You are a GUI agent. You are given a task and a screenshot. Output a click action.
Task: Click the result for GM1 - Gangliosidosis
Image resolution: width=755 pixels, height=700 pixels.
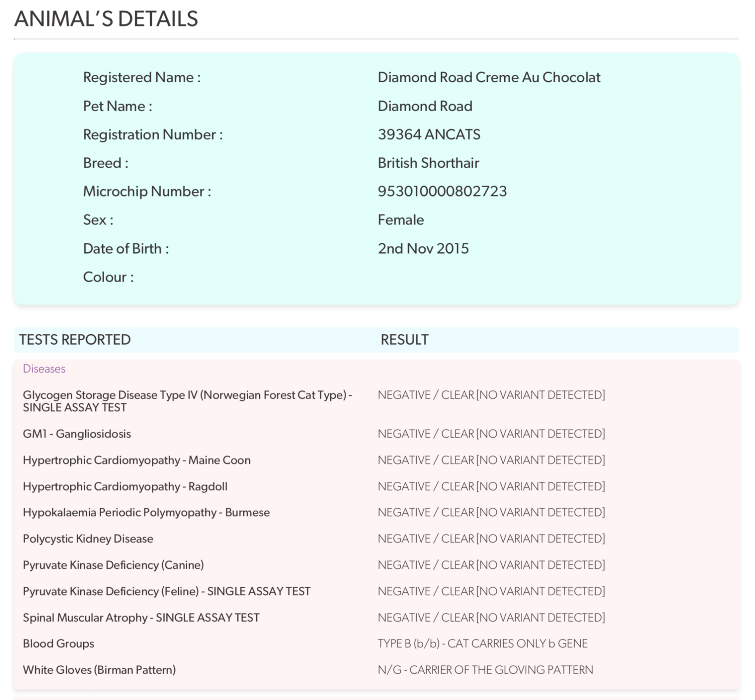492,434
